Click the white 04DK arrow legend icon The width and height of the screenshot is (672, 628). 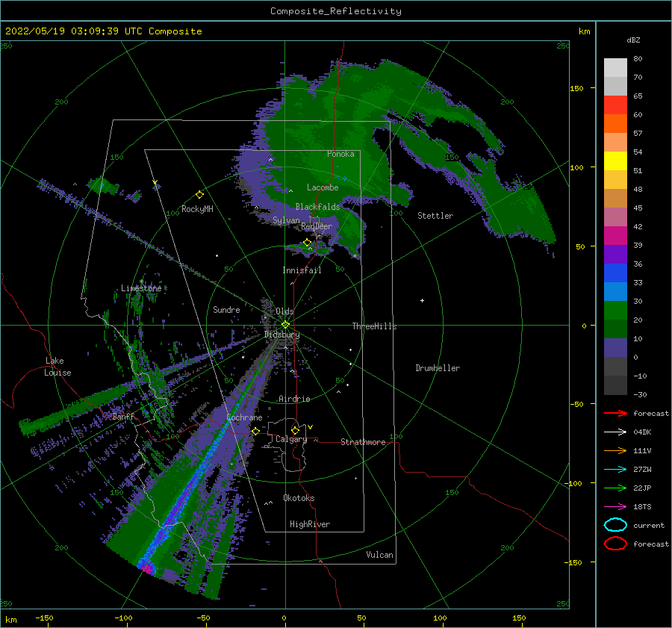pyautogui.click(x=615, y=432)
